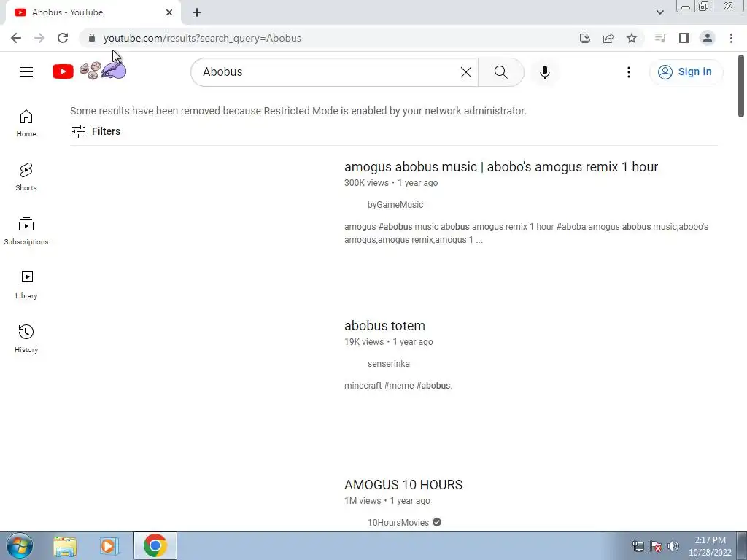Click the install app icon in address bar

pyautogui.click(x=584, y=38)
